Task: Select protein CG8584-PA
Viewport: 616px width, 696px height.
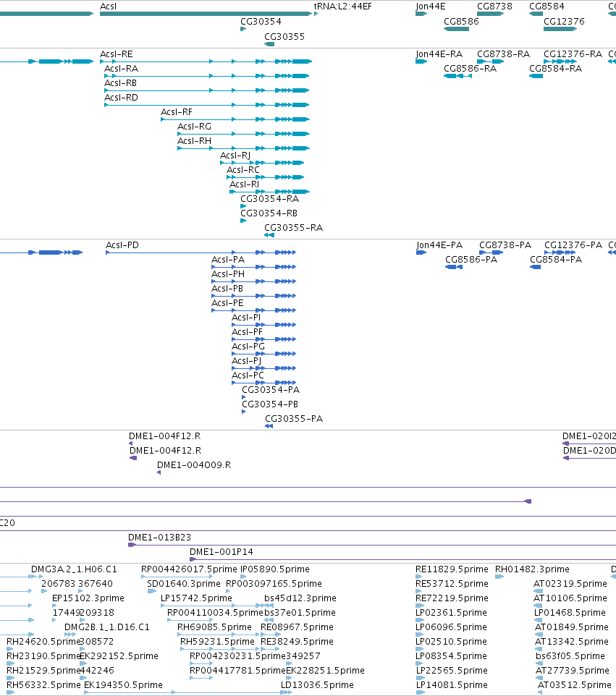Action: pos(556,260)
